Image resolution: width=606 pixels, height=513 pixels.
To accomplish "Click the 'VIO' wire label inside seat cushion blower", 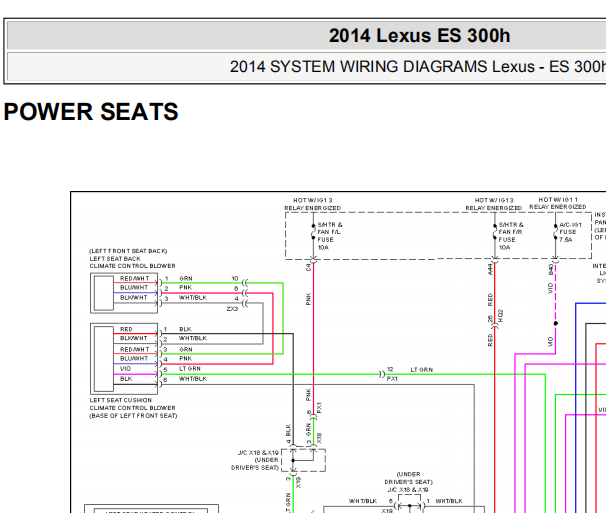I will pyautogui.click(x=125, y=368).
